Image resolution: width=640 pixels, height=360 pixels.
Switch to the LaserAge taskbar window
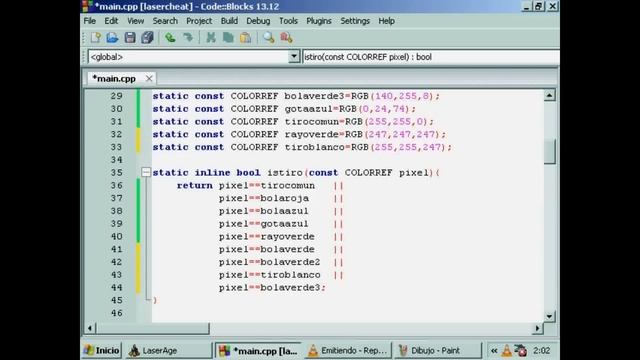coord(168,351)
